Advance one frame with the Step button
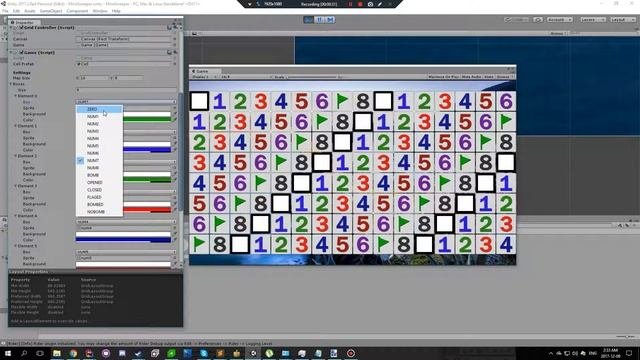Image resolution: width=640 pixels, height=360 pixels. (x=330, y=20)
